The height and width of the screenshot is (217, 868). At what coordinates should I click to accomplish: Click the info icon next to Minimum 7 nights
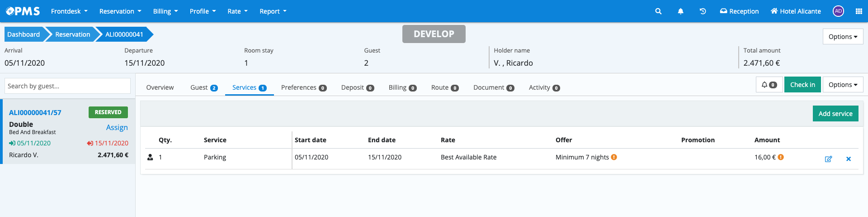(x=614, y=157)
